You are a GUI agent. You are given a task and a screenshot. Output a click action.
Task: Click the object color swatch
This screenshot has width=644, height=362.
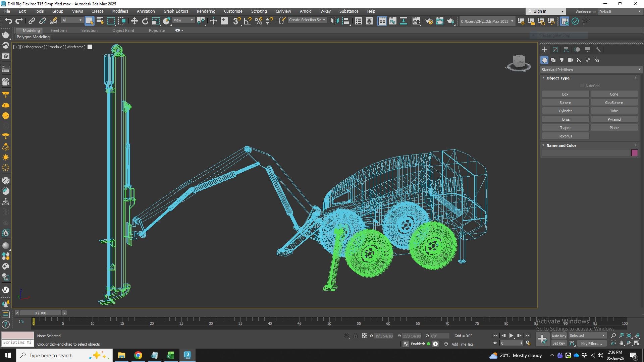pos(634,153)
